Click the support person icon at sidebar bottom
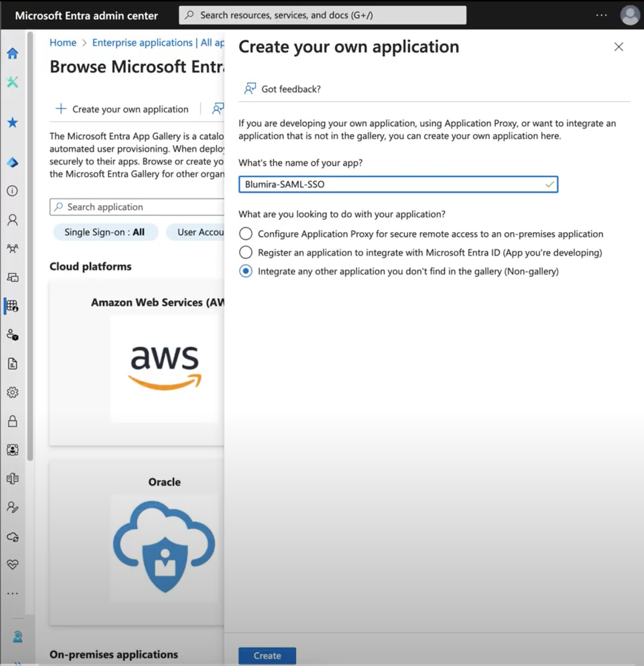 [17, 636]
